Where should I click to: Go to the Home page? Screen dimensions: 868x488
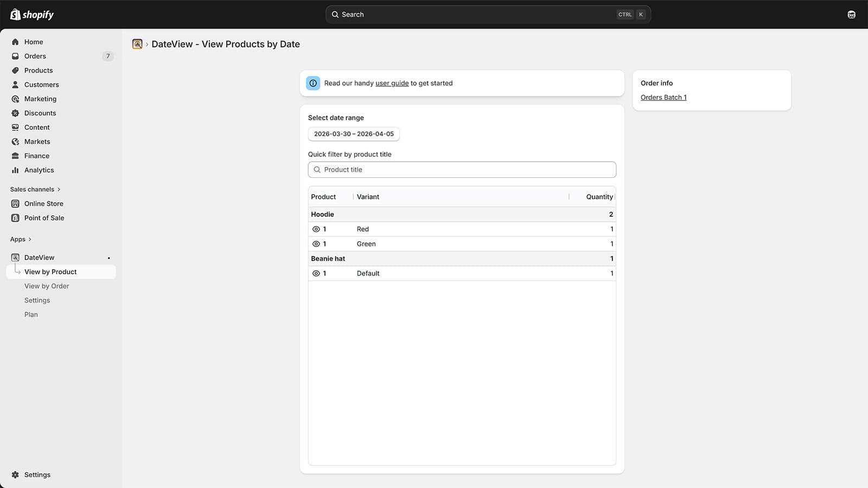[x=34, y=42]
